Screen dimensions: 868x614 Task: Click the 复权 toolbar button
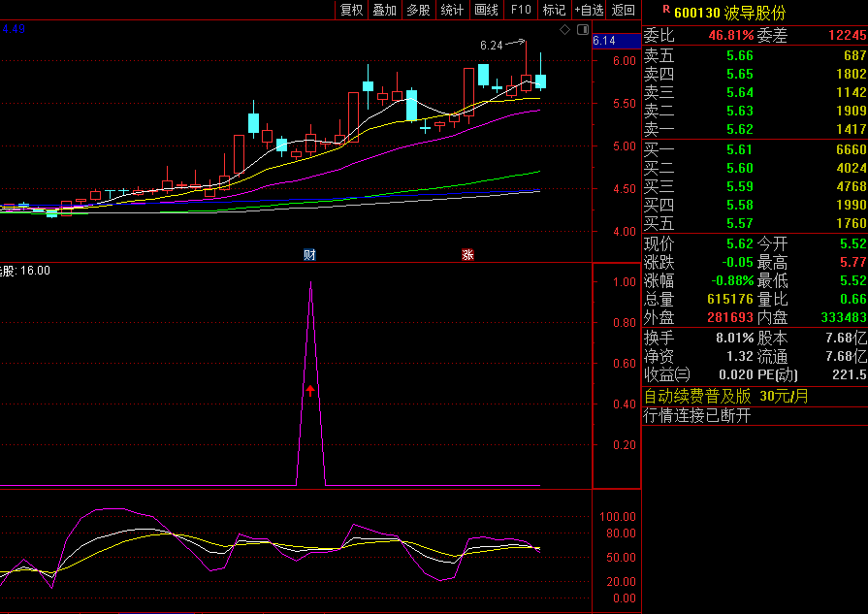tap(351, 10)
